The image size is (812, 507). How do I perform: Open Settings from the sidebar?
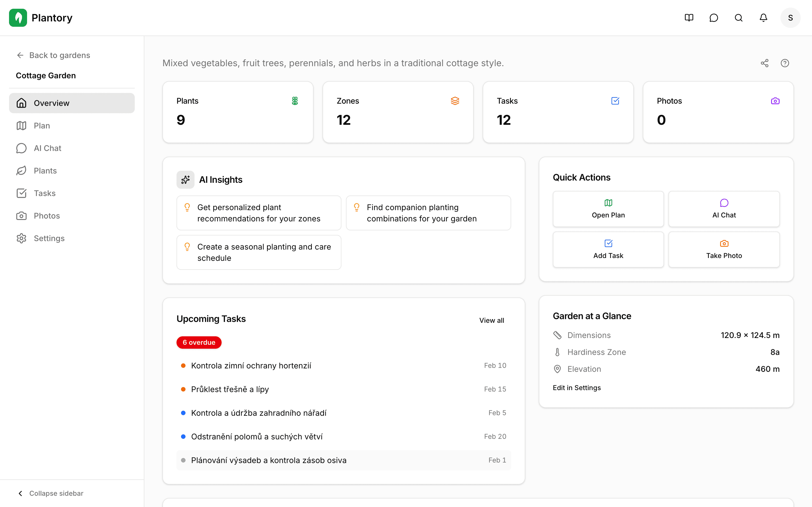pyautogui.click(x=49, y=238)
